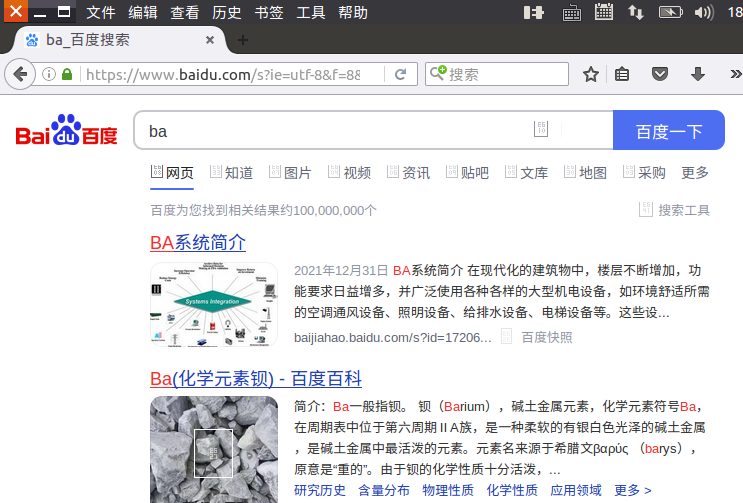This screenshot has height=503, width=743.
Task: Switch to the 文库 tab
Action: coord(526,173)
